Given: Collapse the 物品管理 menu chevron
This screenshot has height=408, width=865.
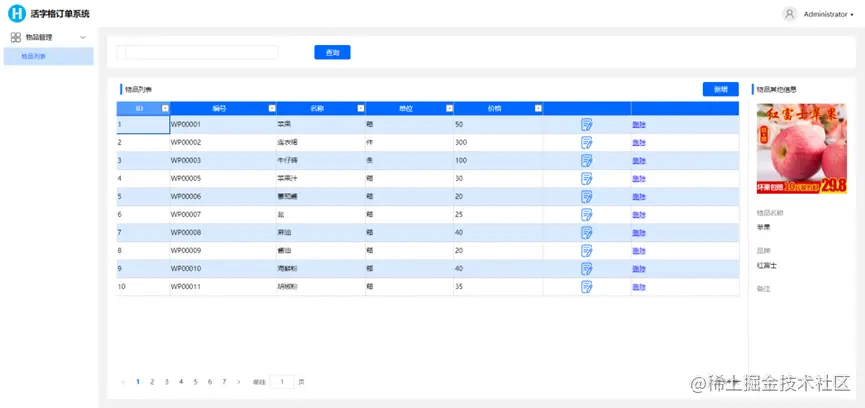Looking at the screenshot, I should point(83,37).
